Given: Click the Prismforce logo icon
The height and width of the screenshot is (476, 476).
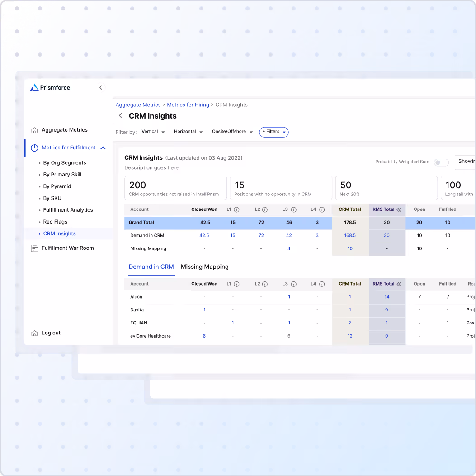Looking at the screenshot, I should click(x=34, y=87).
